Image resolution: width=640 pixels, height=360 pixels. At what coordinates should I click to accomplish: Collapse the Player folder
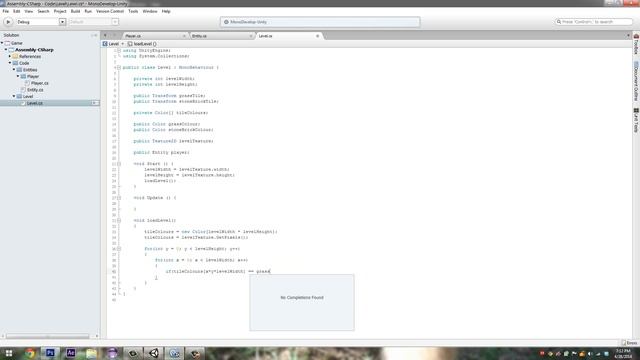(18, 76)
